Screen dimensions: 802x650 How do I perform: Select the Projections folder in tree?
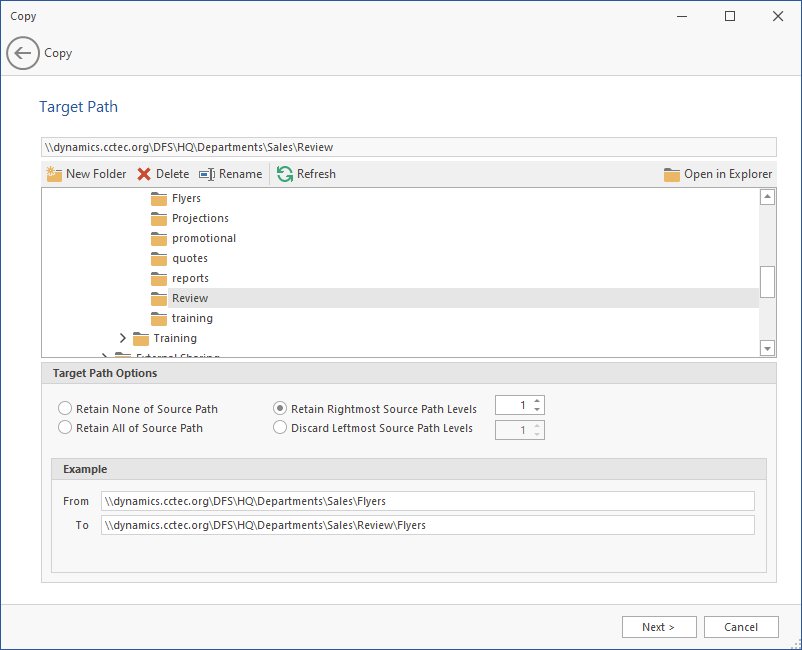(200, 218)
